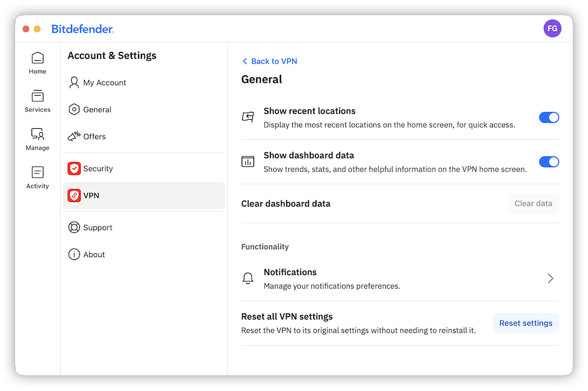Click the Account & Settings heading
Viewport: 588px width, 391px height.
[x=112, y=56]
